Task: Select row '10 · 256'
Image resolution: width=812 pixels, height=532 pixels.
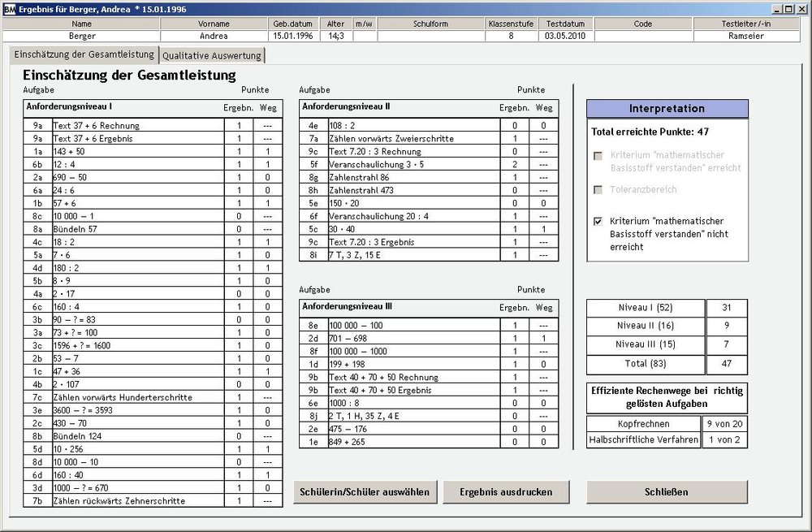Action: pos(153,449)
